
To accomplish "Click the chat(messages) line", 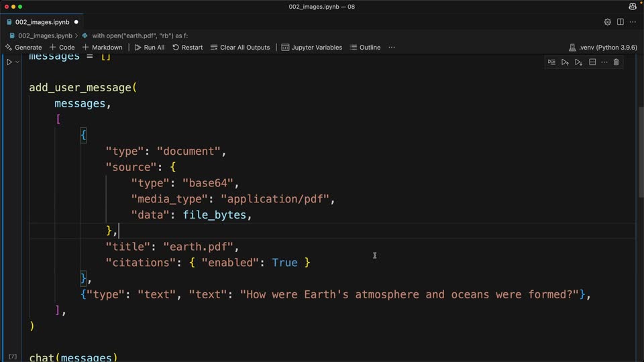I will tap(73, 357).
